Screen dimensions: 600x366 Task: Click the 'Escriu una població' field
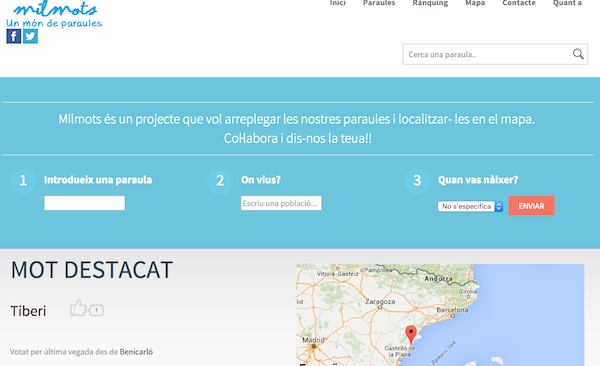click(281, 203)
